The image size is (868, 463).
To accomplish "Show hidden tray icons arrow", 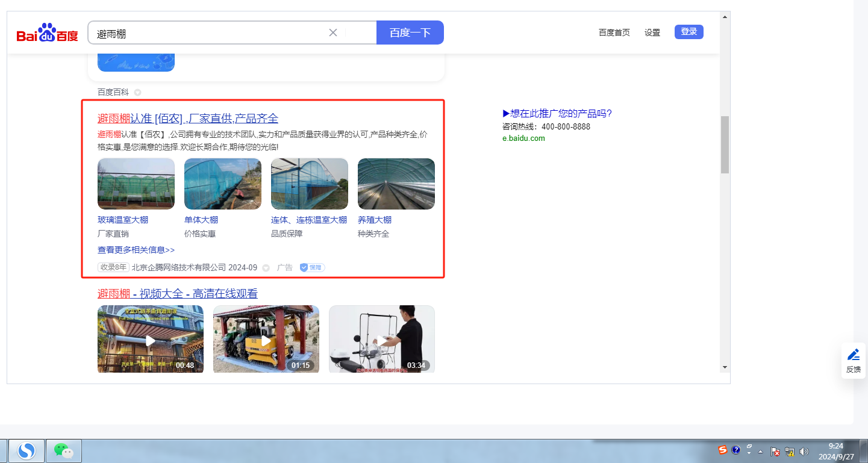I will [x=760, y=451].
